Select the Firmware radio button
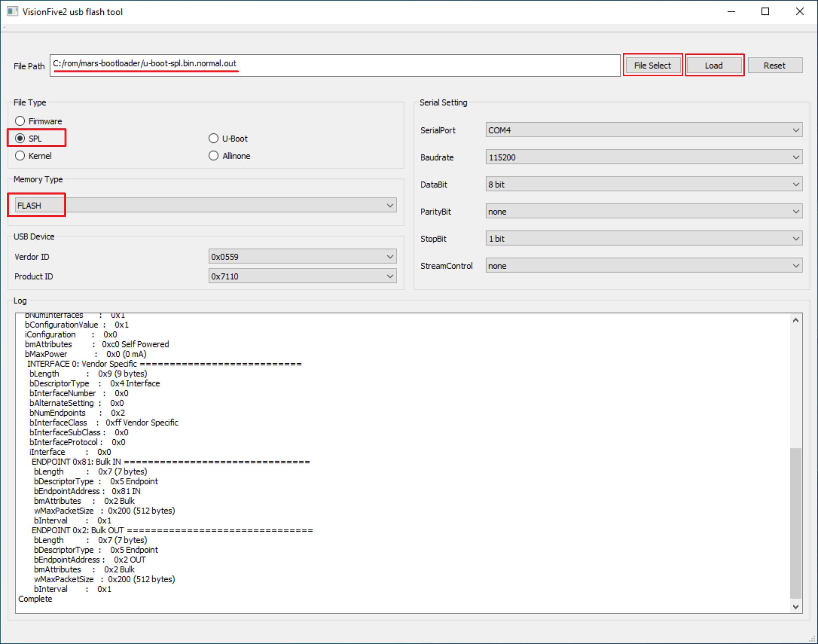This screenshot has width=818, height=644. point(38,121)
